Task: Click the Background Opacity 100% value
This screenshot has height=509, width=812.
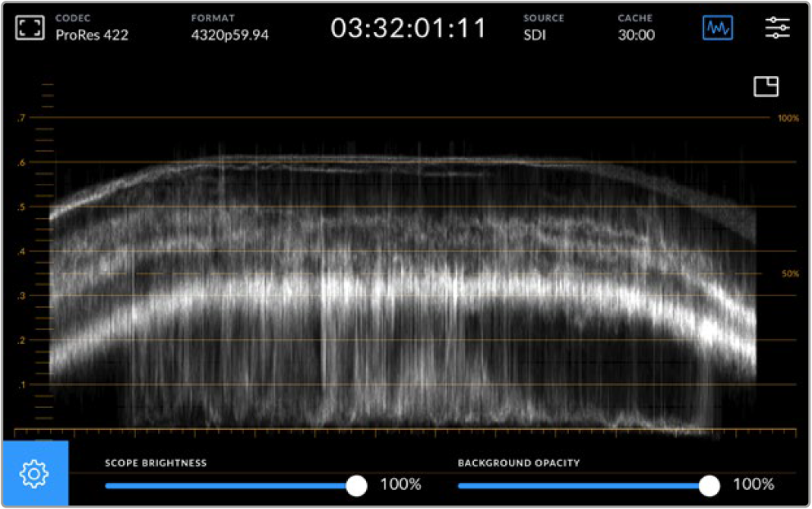Action: coord(753,485)
